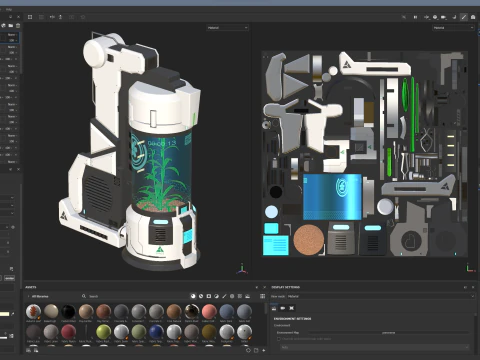This screenshot has height=360, width=480.
Task: Click the delete layer trash icon
Action: [18, 25]
